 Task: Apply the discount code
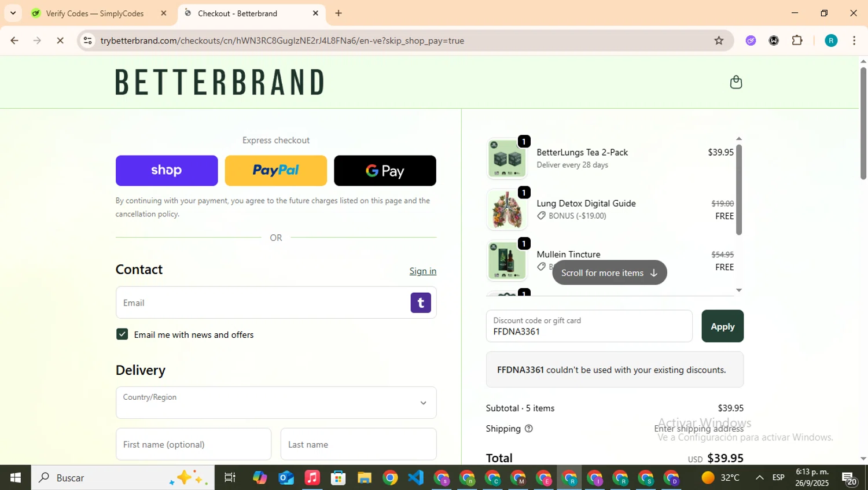tap(723, 326)
